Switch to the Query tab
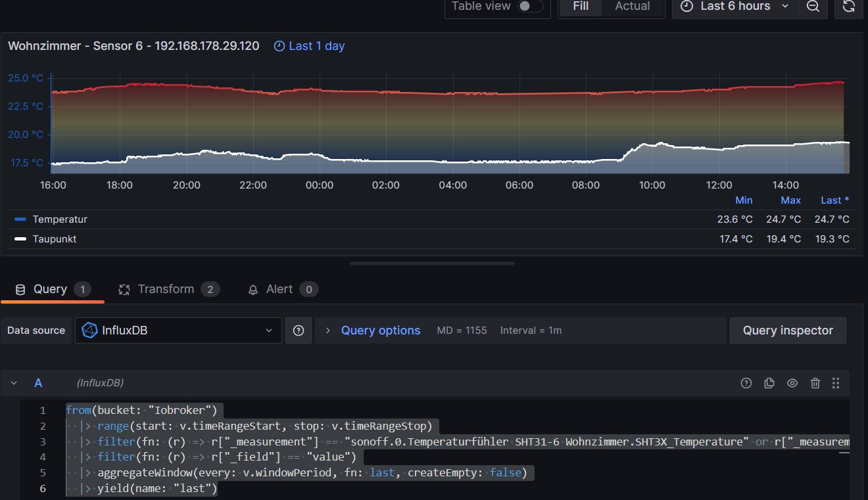This screenshot has width=868, height=500. click(53, 289)
